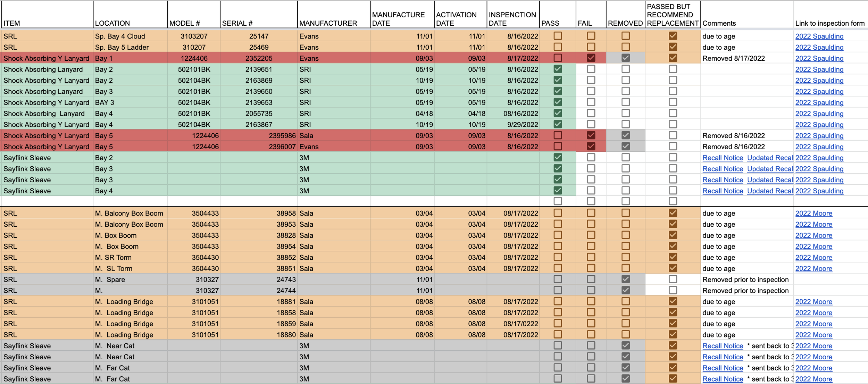Select the 'Sp. Bay 5 Ladder' location cell

[x=131, y=47]
